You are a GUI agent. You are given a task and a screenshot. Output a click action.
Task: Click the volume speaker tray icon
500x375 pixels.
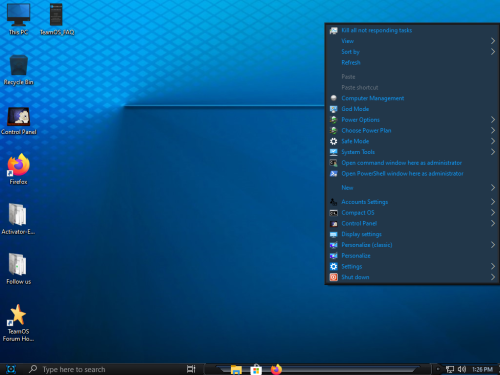pyautogui.click(x=462, y=369)
